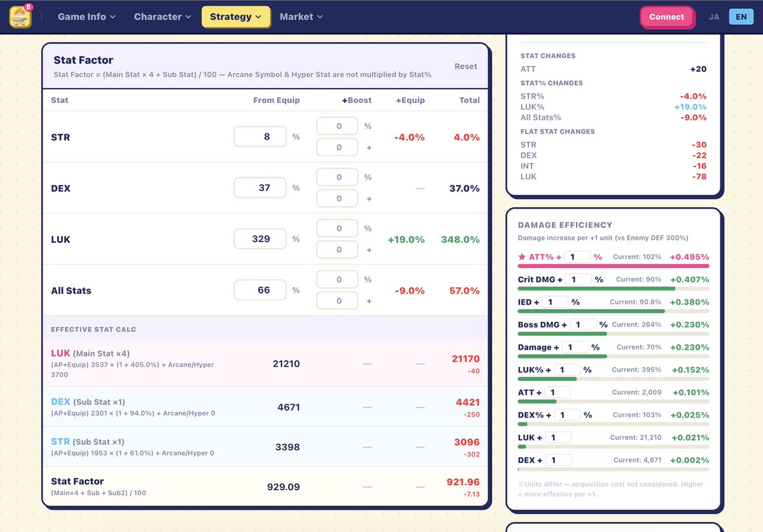Click the +Boost column header
Image resolution: width=763 pixels, height=532 pixels.
point(357,100)
